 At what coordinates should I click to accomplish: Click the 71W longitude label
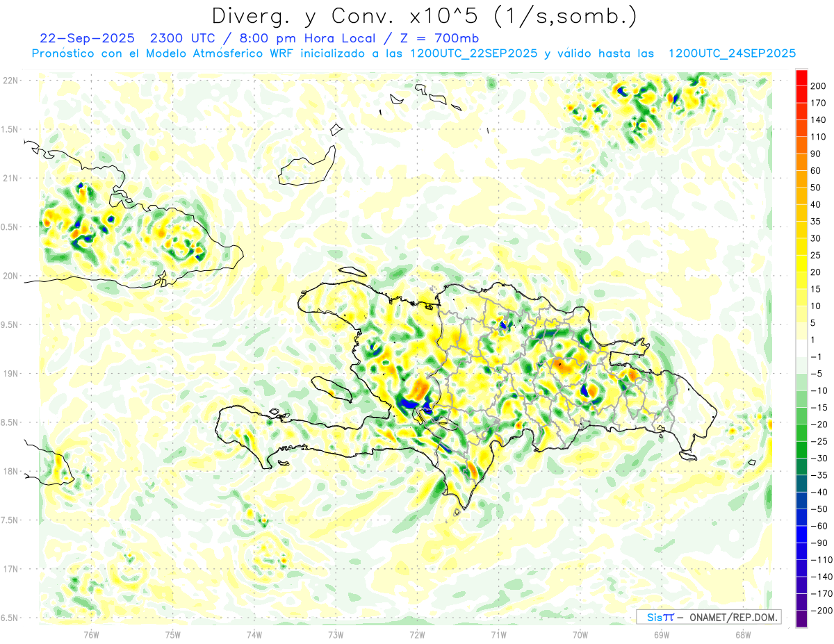coord(498,634)
